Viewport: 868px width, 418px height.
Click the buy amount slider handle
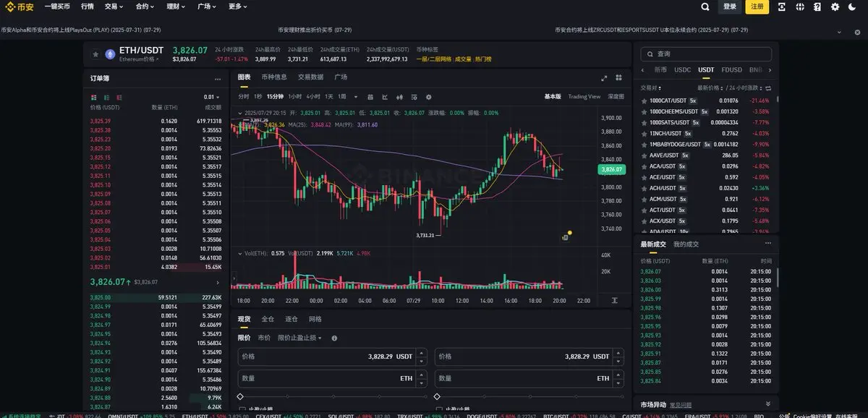tap(240, 396)
